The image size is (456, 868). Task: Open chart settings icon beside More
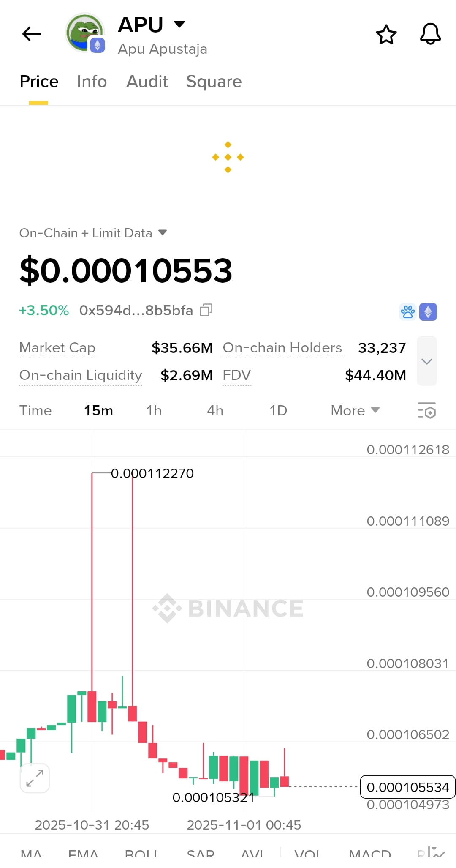(x=427, y=410)
